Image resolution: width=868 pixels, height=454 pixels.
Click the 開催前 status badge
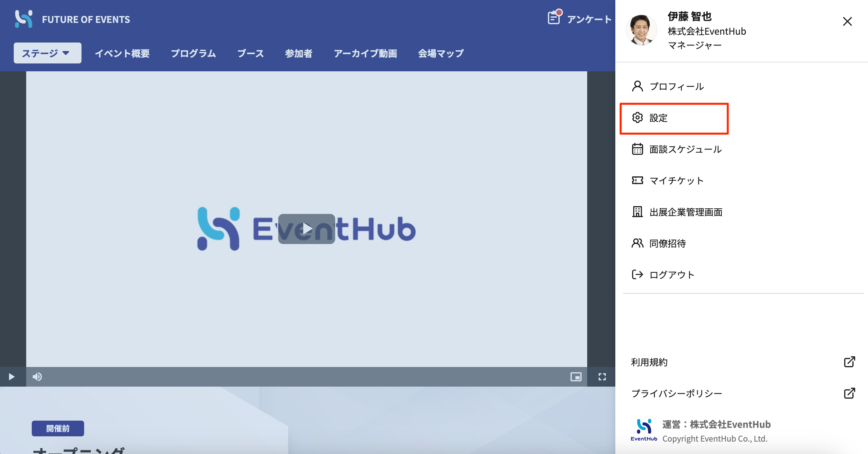pyautogui.click(x=58, y=428)
